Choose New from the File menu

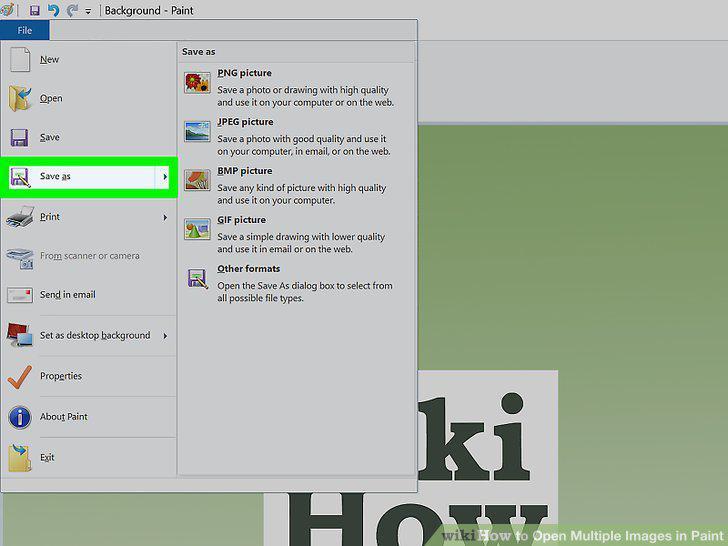click(88, 59)
